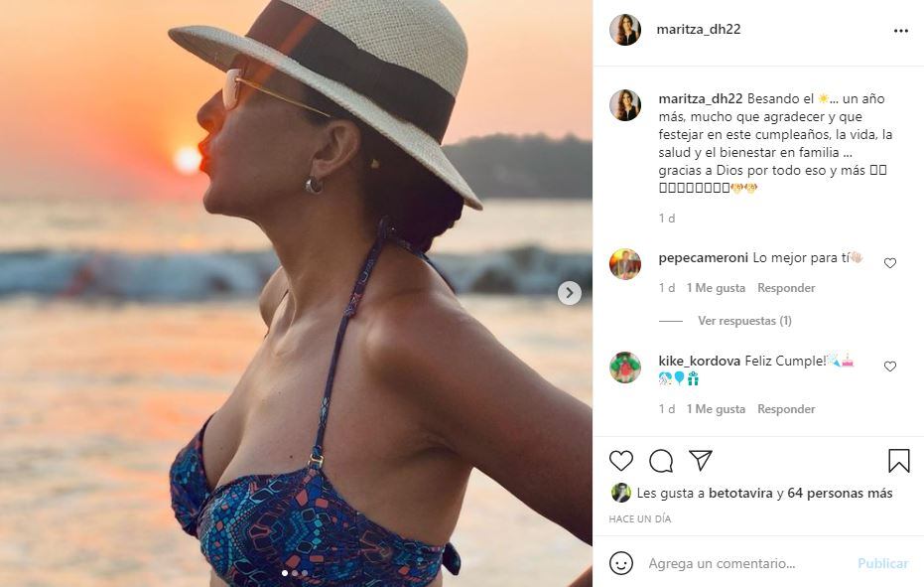The width and height of the screenshot is (924, 587).
Task: Like the post with the heart icon
Action: [621, 461]
